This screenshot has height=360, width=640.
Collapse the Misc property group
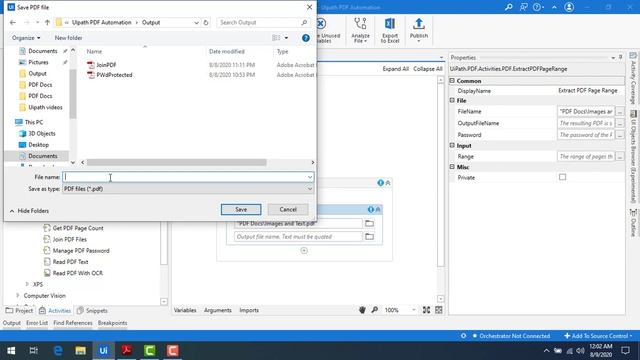(452, 167)
